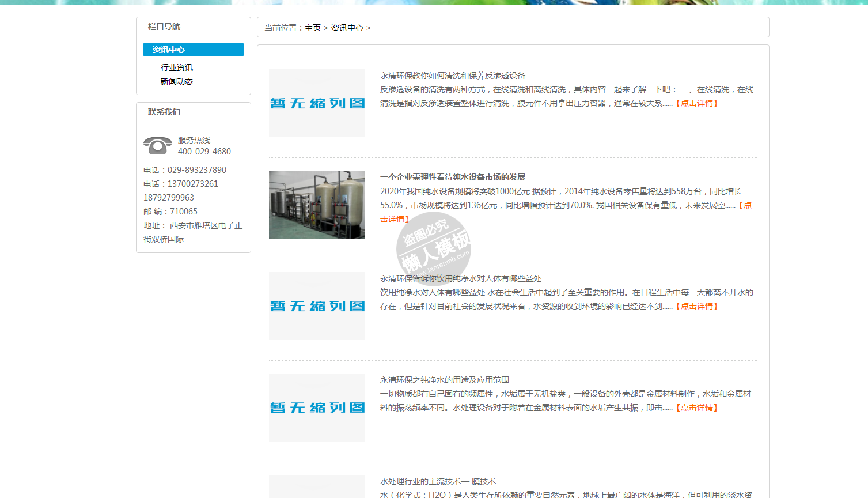Click the placeholder thumbnail for 纯净水用途 article
Viewport: 868px width, 498px height.
tap(317, 408)
